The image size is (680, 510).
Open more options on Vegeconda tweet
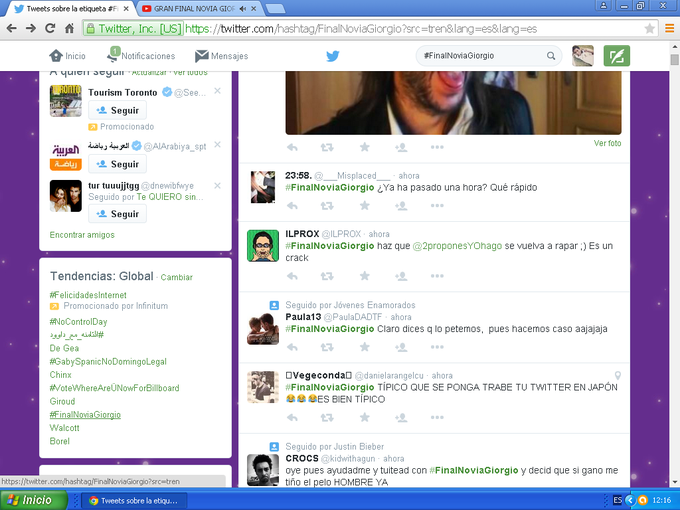pos(437,417)
